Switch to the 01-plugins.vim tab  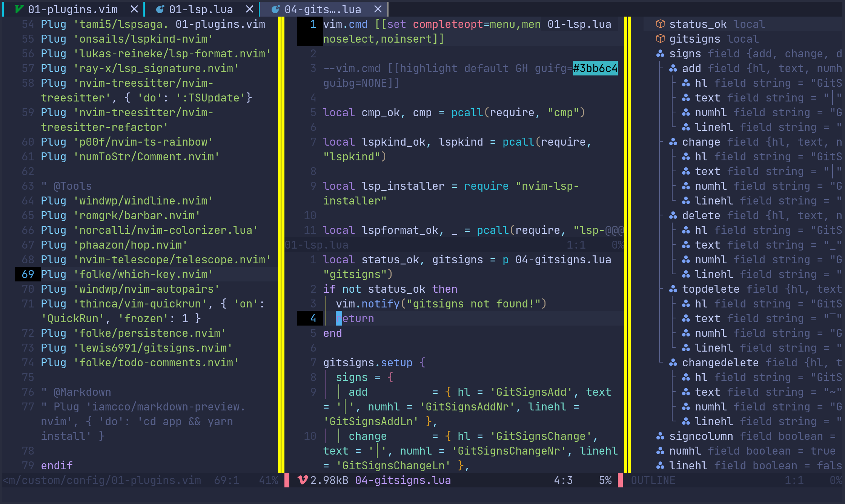73,9
